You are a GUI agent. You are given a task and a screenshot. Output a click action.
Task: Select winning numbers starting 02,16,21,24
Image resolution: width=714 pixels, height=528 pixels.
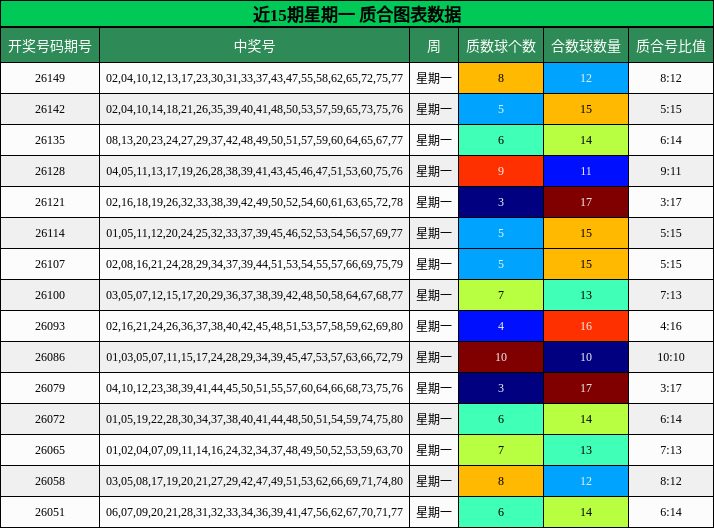coord(255,325)
